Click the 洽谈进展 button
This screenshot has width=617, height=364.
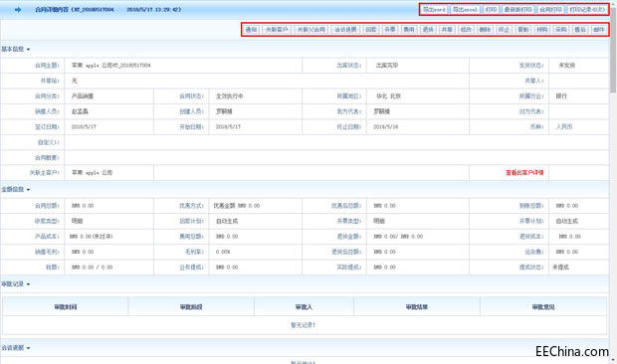(x=345, y=30)
